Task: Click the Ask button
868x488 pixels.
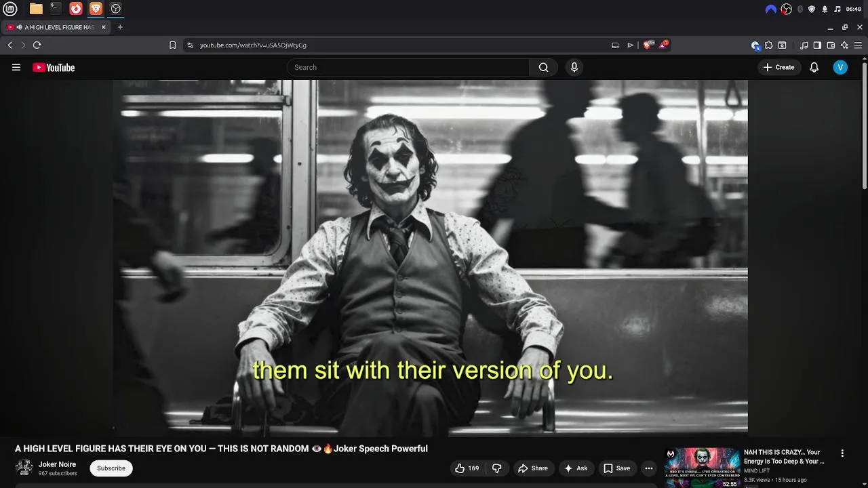Action: 576,468
